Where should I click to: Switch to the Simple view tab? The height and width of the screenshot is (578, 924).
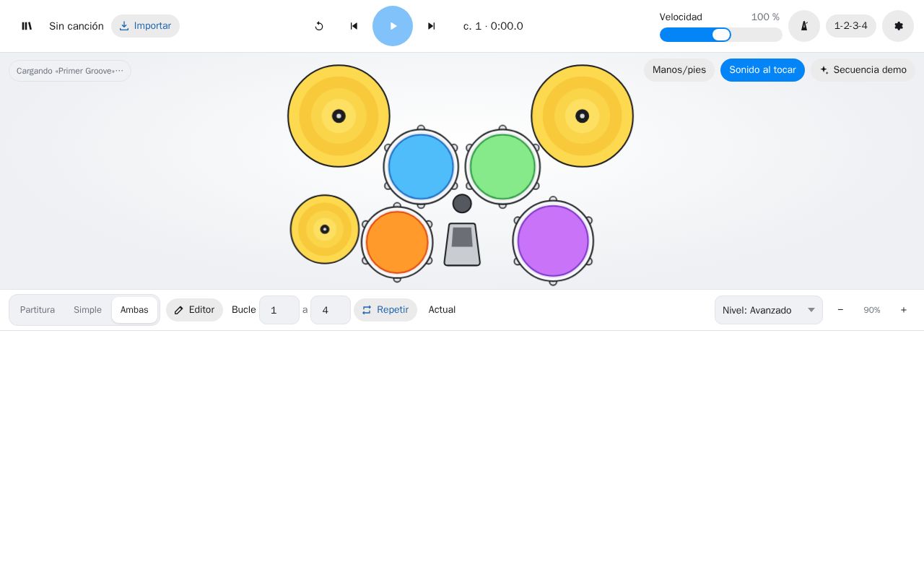tap(87, 310)
